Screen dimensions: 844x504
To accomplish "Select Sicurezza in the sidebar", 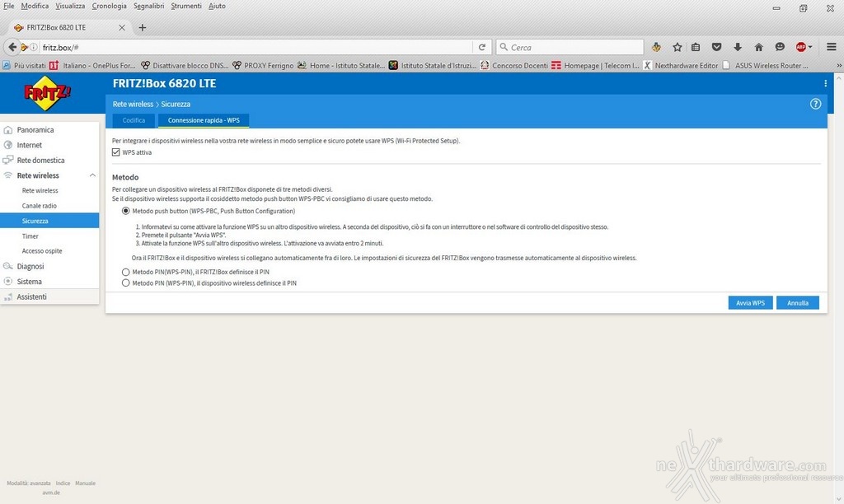I will (x=49, y=221).
